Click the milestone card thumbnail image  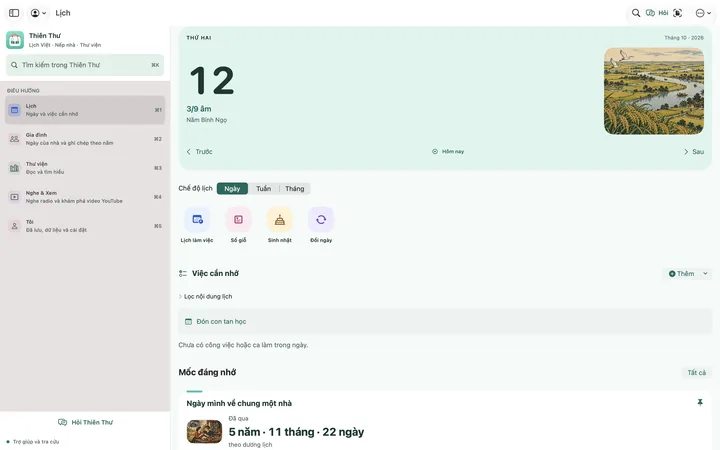click(x=204, y=431)
